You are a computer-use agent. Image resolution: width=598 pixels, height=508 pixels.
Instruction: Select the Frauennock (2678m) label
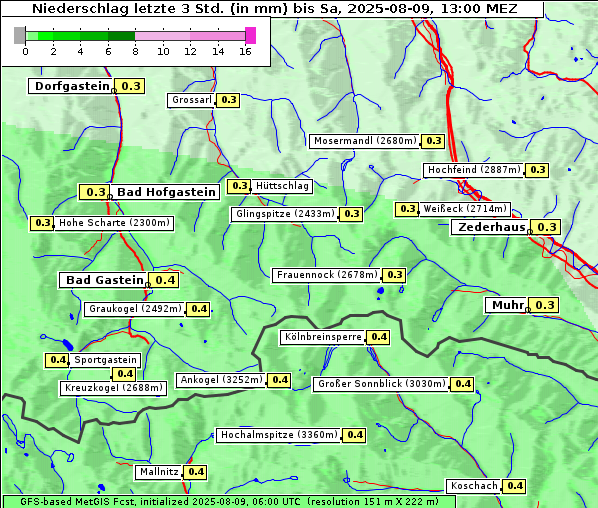tap(327, 275)
